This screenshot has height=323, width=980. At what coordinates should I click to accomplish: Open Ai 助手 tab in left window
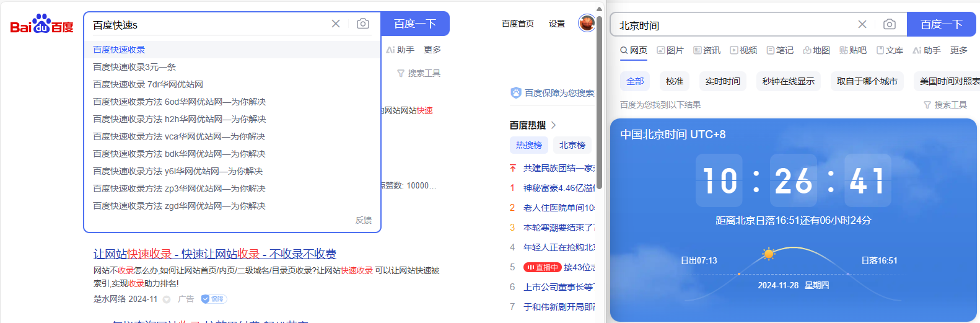click(x=400, y=50)
